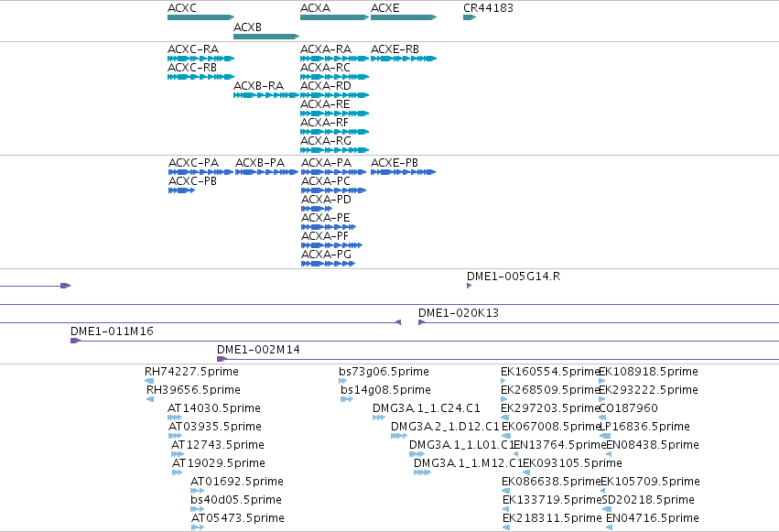Select the bs73g06.5prime EST glyph
Screen dimensions: 779x532
[342, 381]
